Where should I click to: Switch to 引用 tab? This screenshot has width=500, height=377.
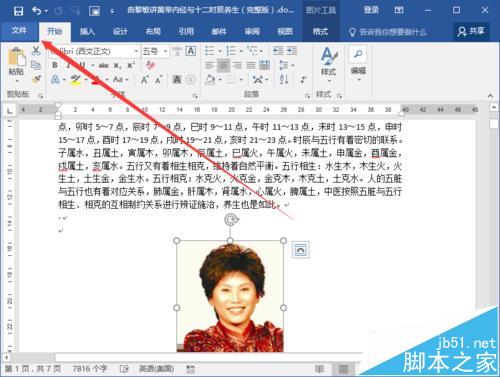pyautogui.click(x=186, y=32)
